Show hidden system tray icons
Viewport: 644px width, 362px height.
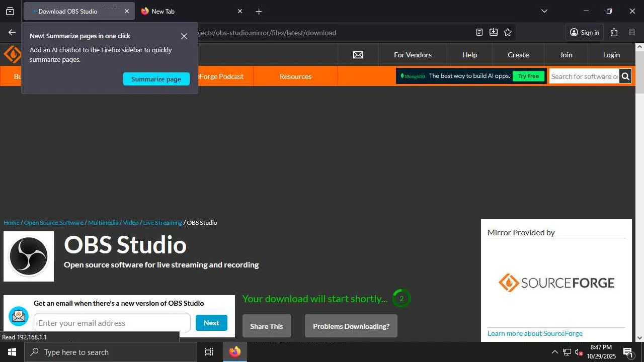click(x=555, y=352)
